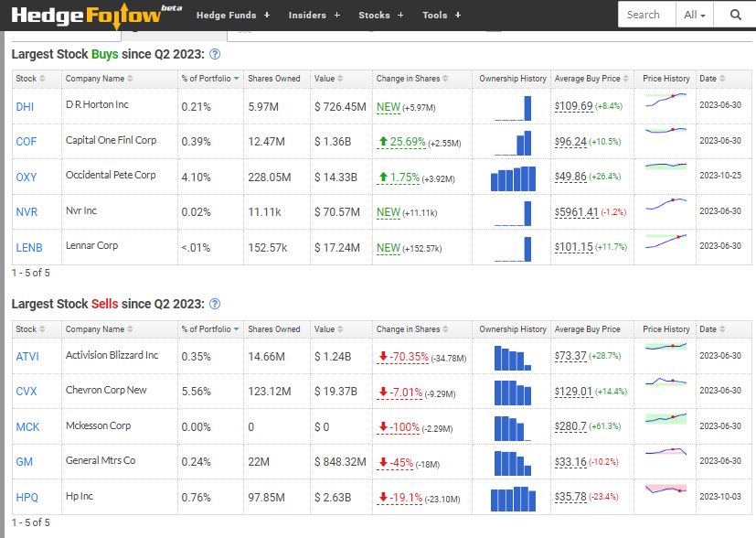The height and width of the screenshot is (538, 756).
Task: Click -7.01% change for Chevron
Action: (x=399, y=393)
